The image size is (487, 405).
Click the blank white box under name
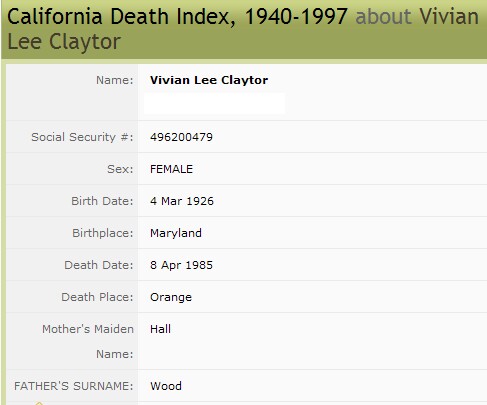214,104
